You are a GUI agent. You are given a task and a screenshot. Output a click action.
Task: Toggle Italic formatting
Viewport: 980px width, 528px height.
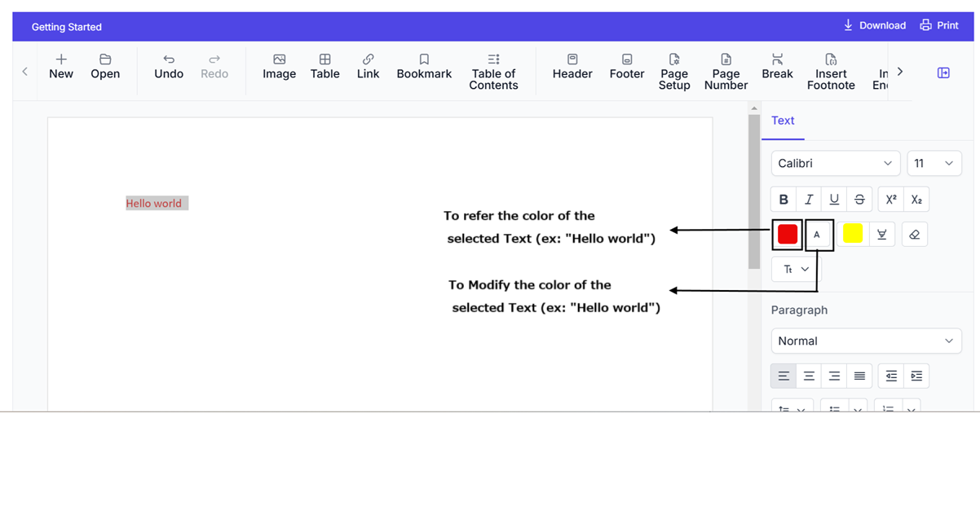point(809,200)
